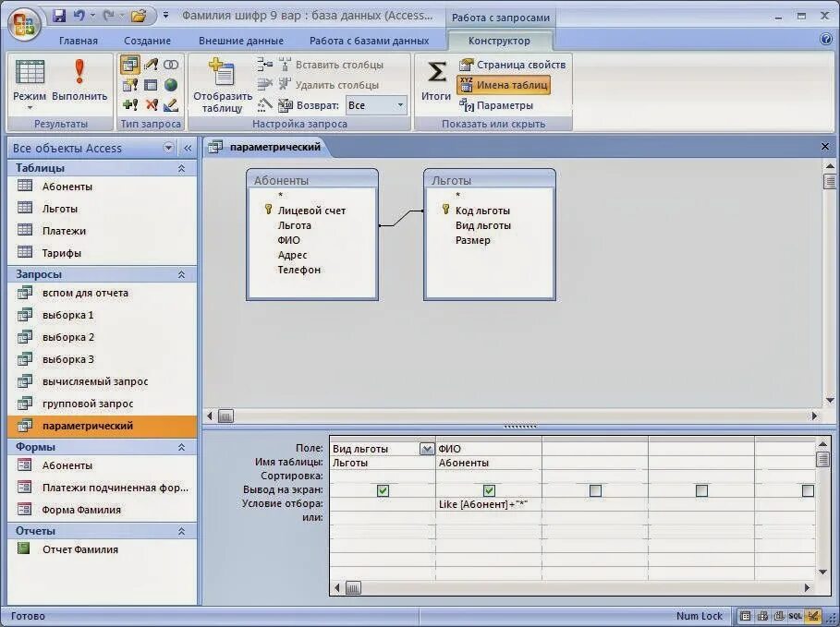The image size is (840, 627).
Task: Click Вставить столбцы button
Action: point(331,65)
